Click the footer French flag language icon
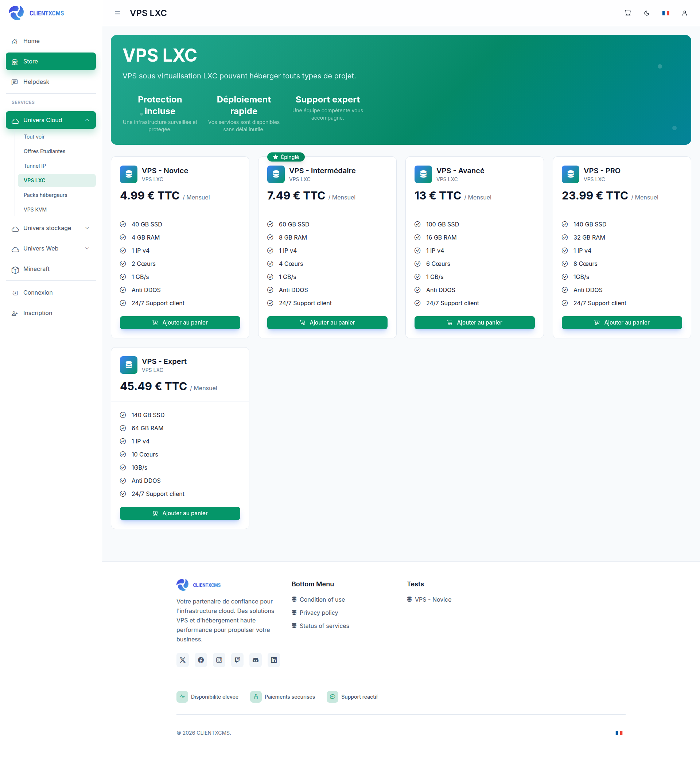The width and height of the screenshot is (700, 757). pyautogui.click(x=619, y=733)
